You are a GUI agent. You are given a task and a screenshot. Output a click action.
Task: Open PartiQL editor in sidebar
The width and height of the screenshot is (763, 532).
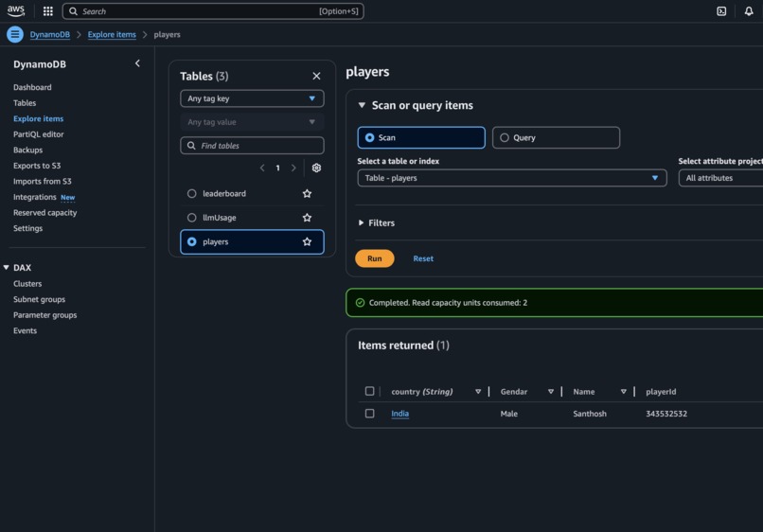click(39, 134)
